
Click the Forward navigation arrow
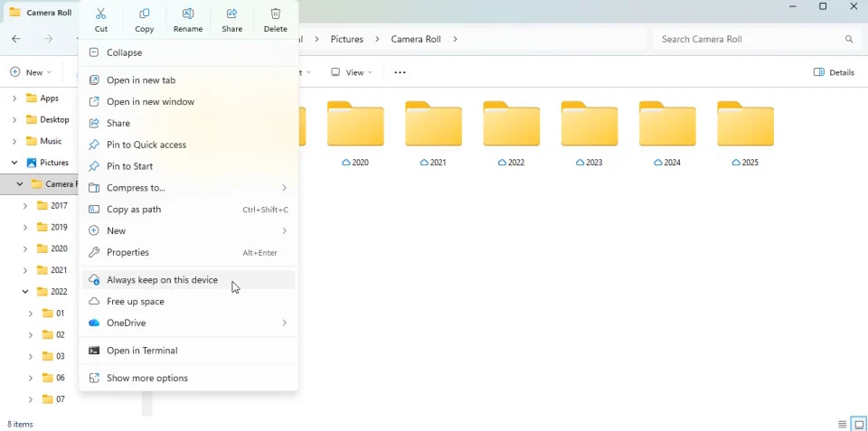click(x=49, y=39)
